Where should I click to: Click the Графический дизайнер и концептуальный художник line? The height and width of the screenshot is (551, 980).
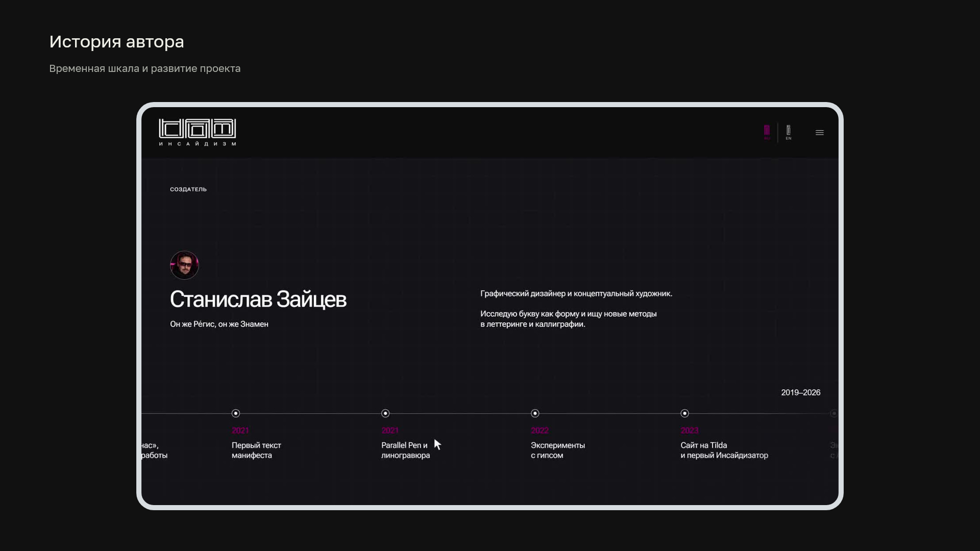pyautogui.click(x=576, y=293)
